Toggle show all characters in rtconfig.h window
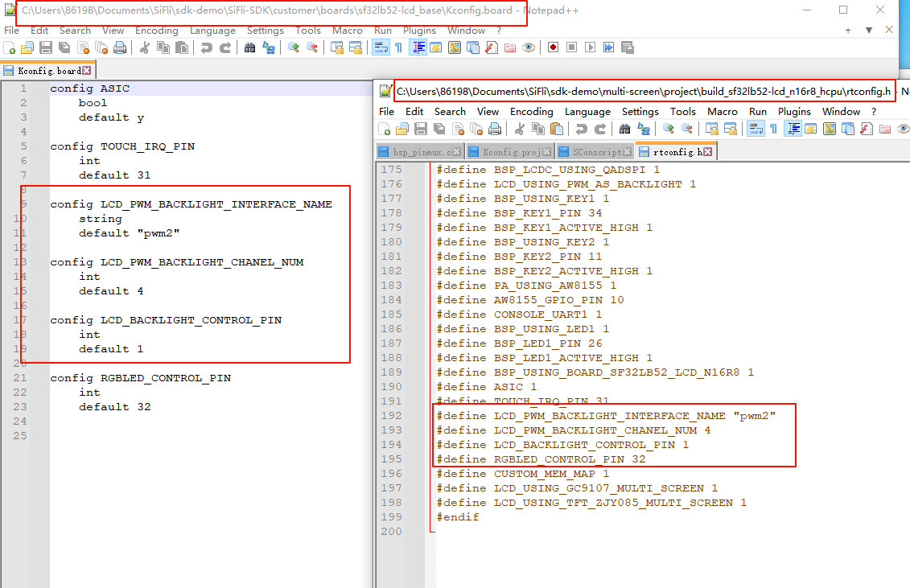The height and width of the screenshot is (588, 910). tap(773, 129)
